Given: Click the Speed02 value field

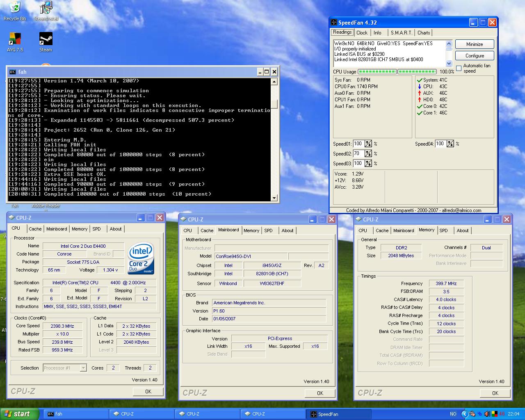Looking at the screenshot, I should coord(358,153).
